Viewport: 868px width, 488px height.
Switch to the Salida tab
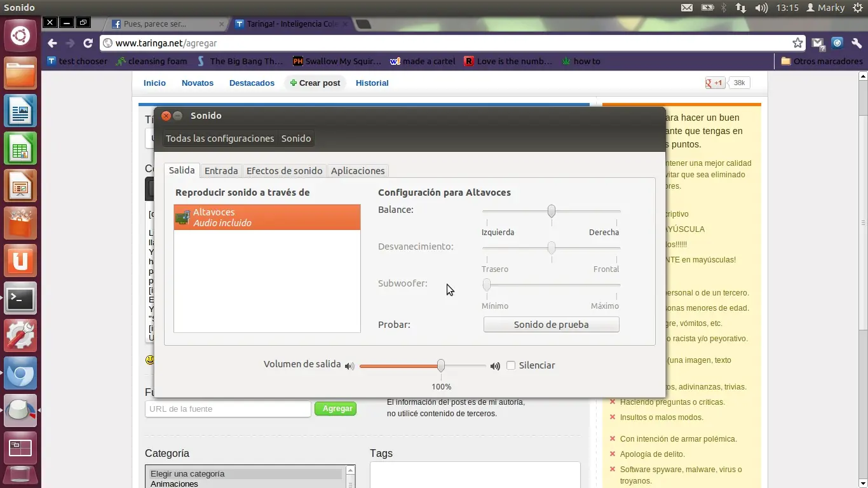click(182, 170)
